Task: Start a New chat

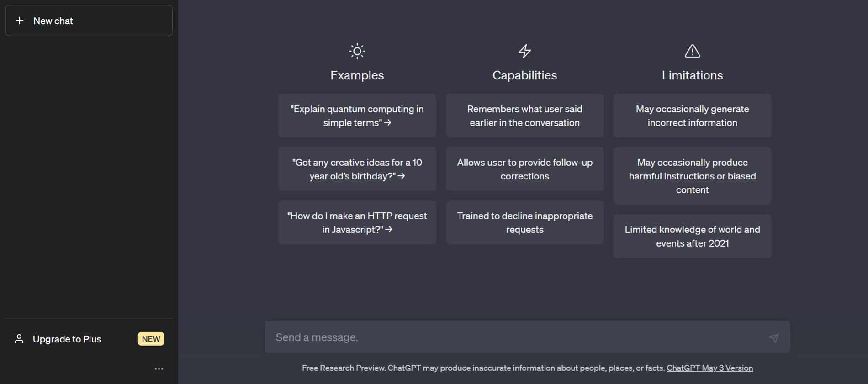Action: 89,21
